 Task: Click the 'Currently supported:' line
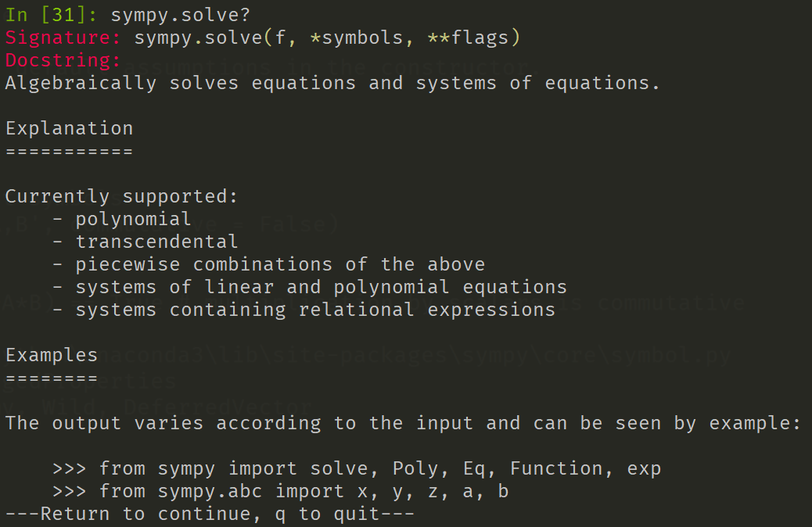[x=121, y=196]
